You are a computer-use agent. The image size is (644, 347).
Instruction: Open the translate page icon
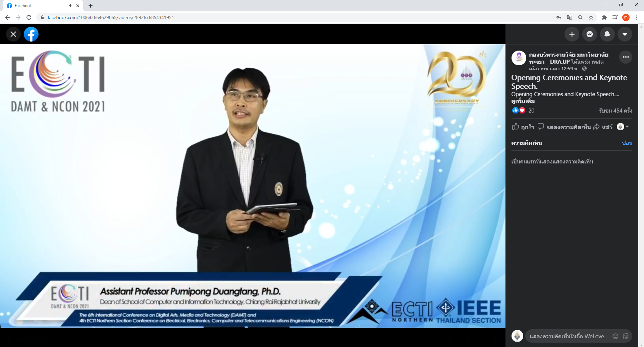[x=570, y=17]
